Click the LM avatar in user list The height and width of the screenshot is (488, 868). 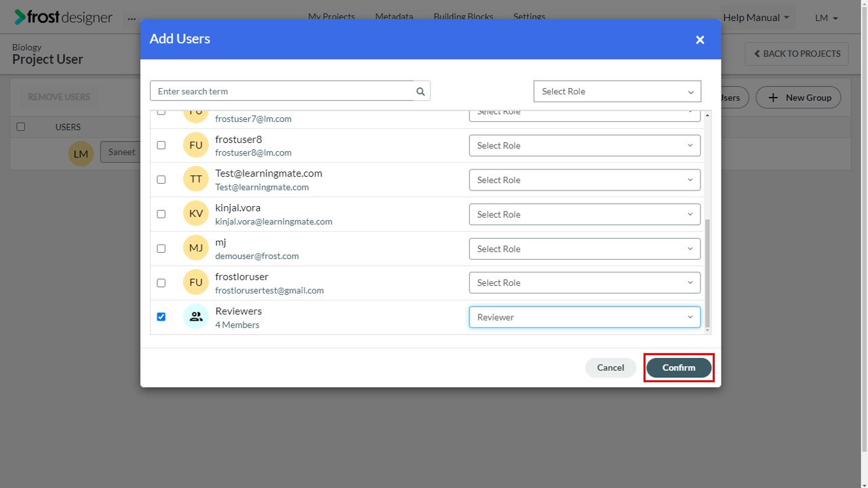(81, 154)
